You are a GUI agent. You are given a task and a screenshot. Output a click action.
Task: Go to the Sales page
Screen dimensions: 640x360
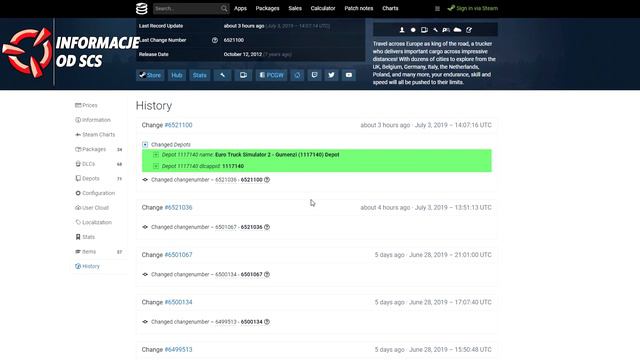(x=295, y=8)
